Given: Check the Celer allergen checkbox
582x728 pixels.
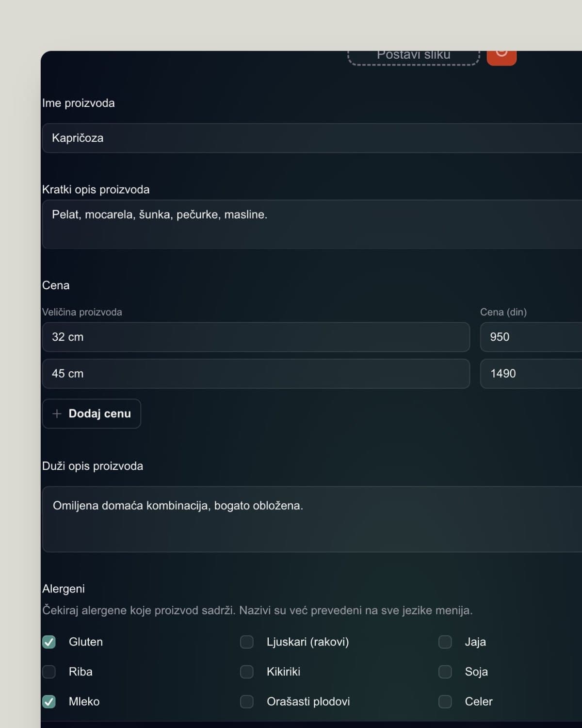Looking at the screenshot, I should 445,702.
